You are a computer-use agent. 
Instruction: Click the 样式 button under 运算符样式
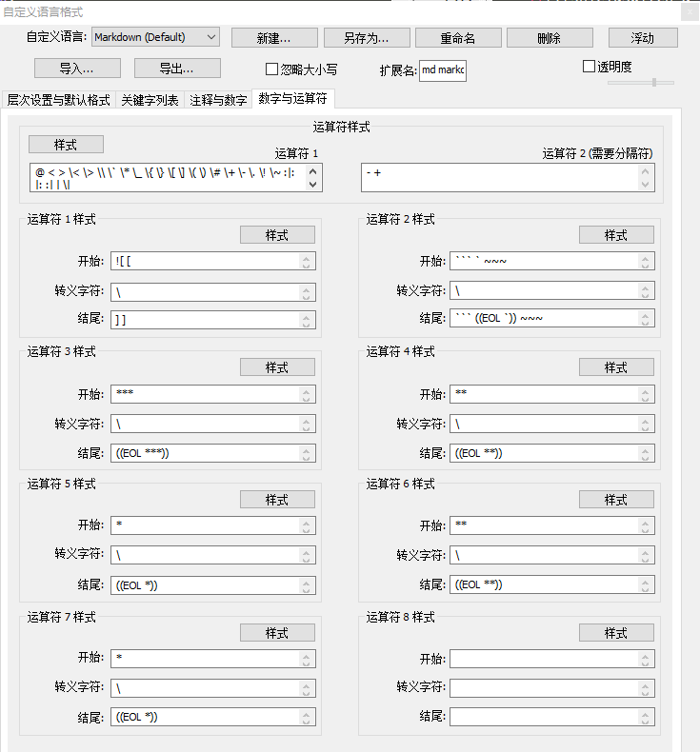point(66,145)
